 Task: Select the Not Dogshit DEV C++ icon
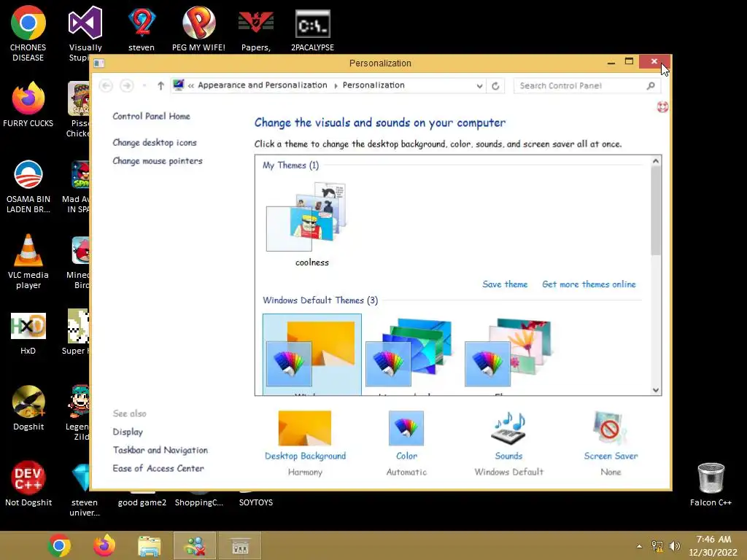[x=28, y=483]
